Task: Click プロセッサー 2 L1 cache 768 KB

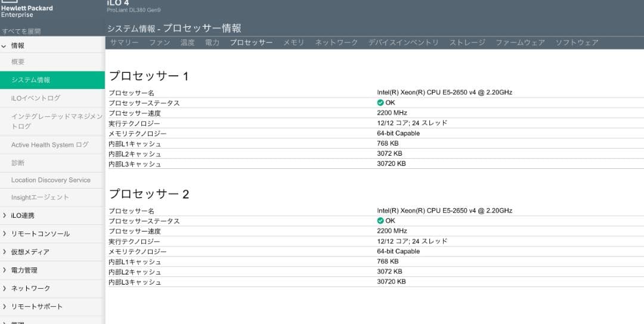Action: click(x=388, y=261)
